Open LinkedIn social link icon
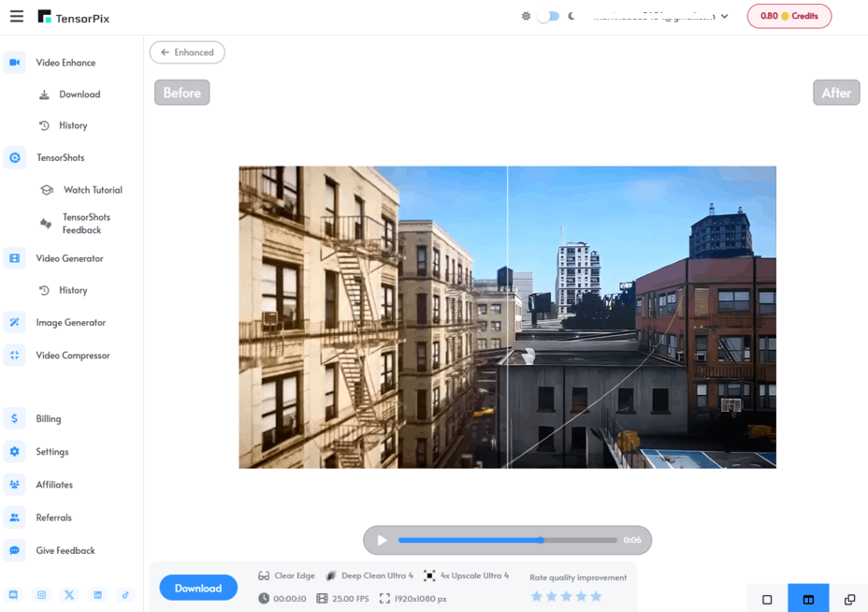The height and width of the screenshot is (612, 868). tap(97, 595)
